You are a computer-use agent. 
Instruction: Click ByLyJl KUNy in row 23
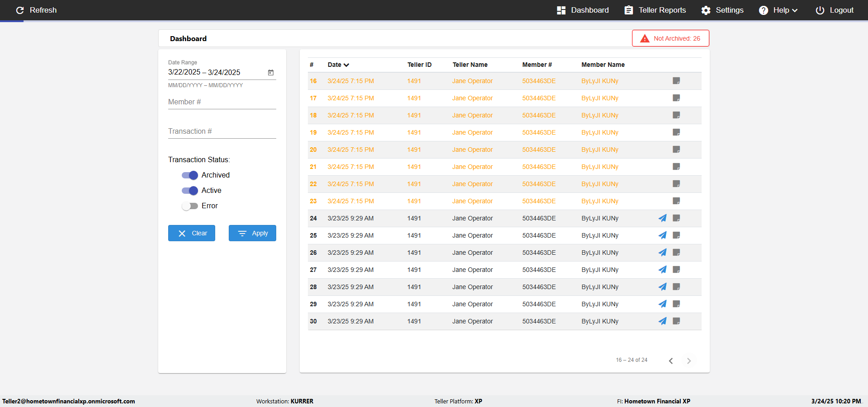tap(600, 201)
